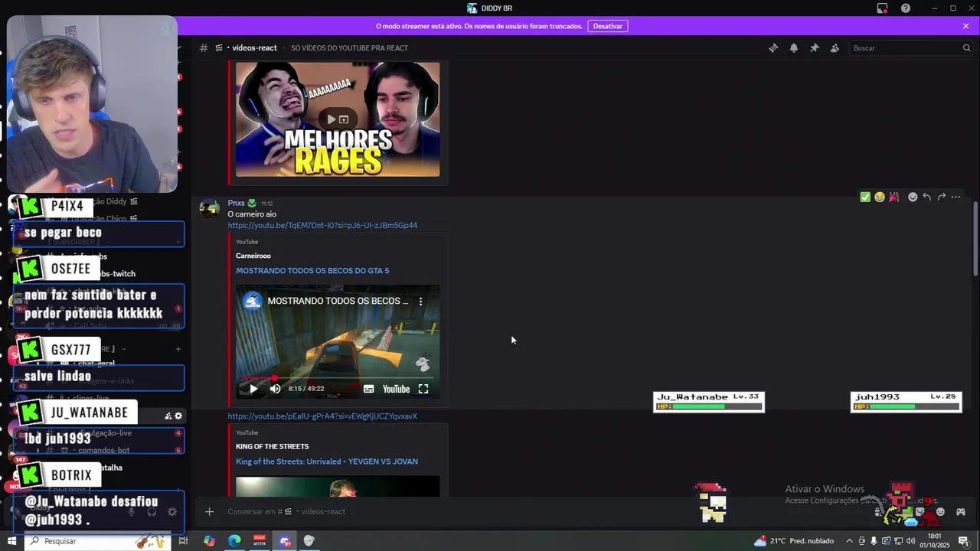Viewport: 980px width, 551px height.
Task: Show hidden system tray icons chevron
Action: click(x=849, y=541)
